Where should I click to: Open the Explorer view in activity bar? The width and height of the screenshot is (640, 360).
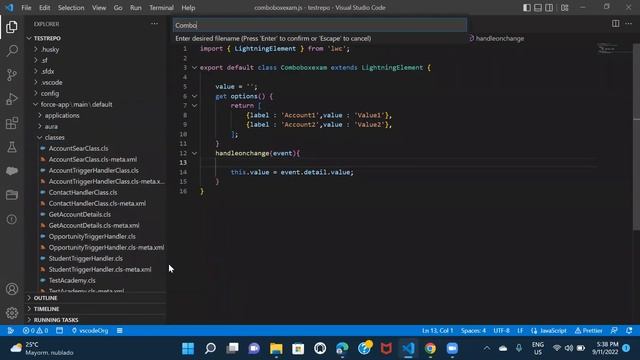pyautogui.click(x=12, y=27)
